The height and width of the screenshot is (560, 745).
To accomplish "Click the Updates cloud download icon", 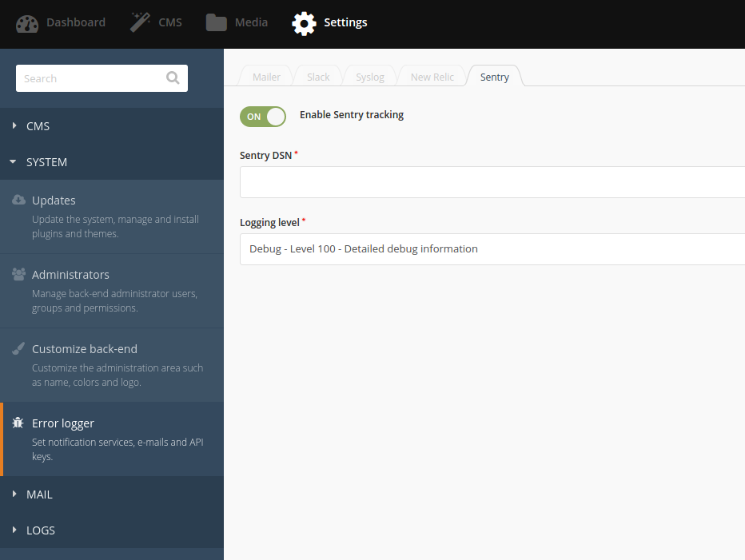I will 18,200.
